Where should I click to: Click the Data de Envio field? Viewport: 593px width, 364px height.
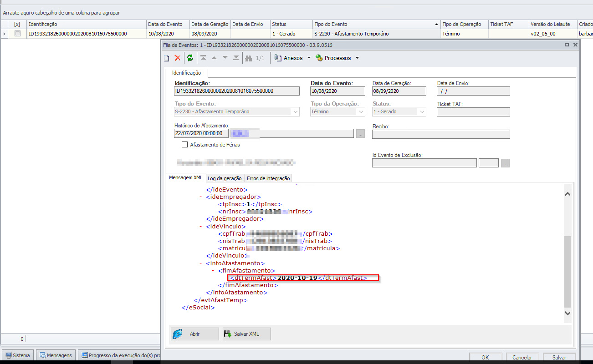click(473, 91)
